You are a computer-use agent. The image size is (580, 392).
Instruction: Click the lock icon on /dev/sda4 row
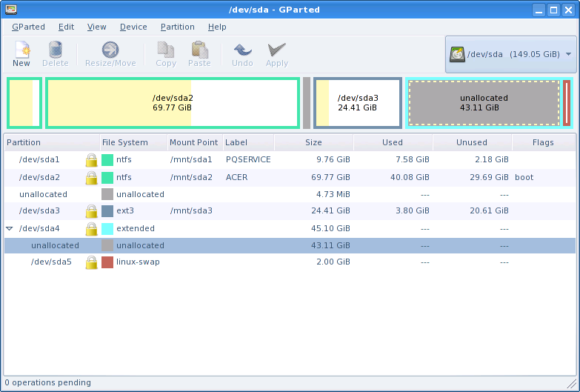(91, 229)
